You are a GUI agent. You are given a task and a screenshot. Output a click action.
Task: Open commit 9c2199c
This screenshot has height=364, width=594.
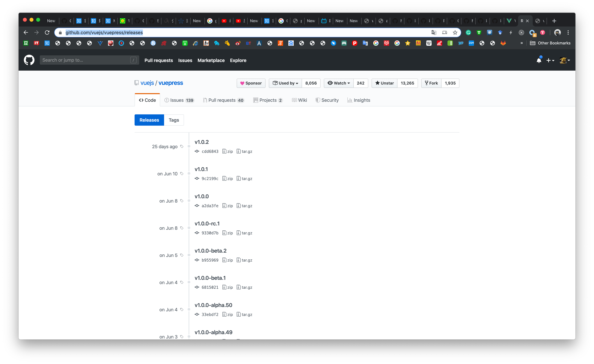[210, 178]
